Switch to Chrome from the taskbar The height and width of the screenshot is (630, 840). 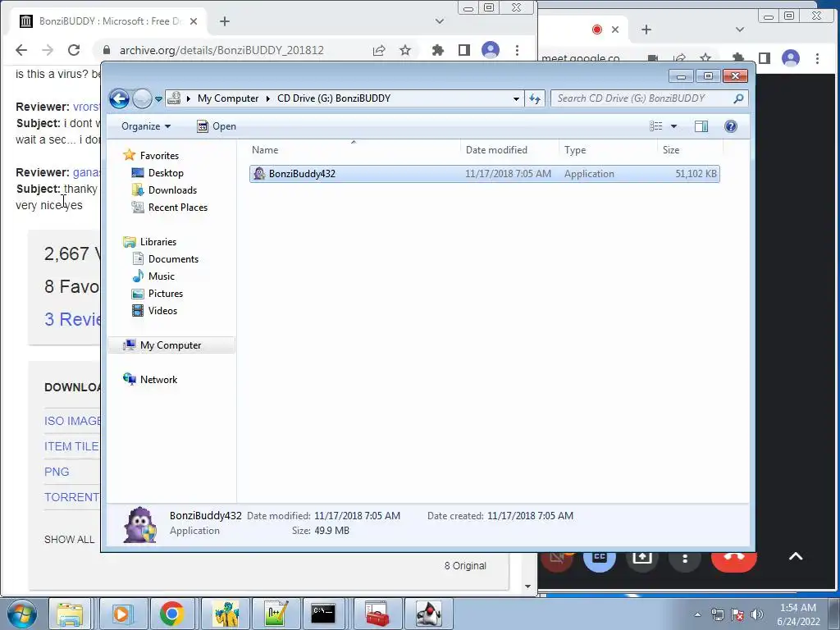pos(172,614)
